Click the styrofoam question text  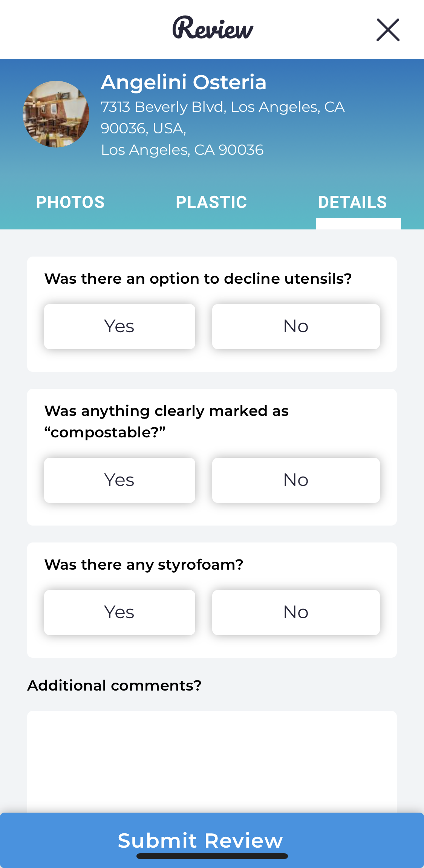click(144, 565)
